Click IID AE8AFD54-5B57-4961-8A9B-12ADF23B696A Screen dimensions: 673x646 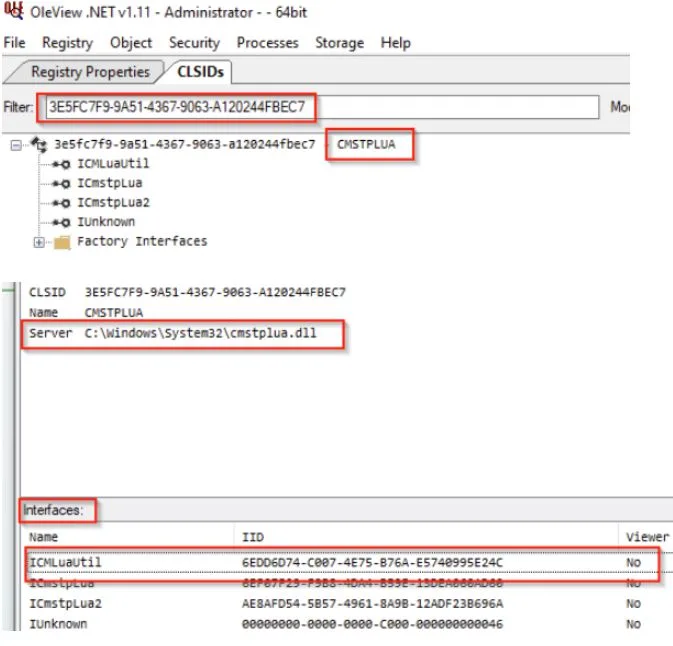(372, 604)
